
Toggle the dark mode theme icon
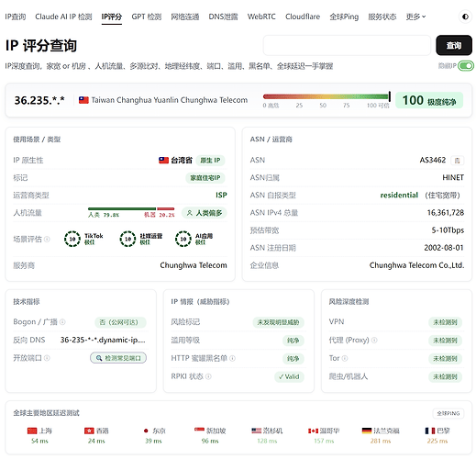465,17
